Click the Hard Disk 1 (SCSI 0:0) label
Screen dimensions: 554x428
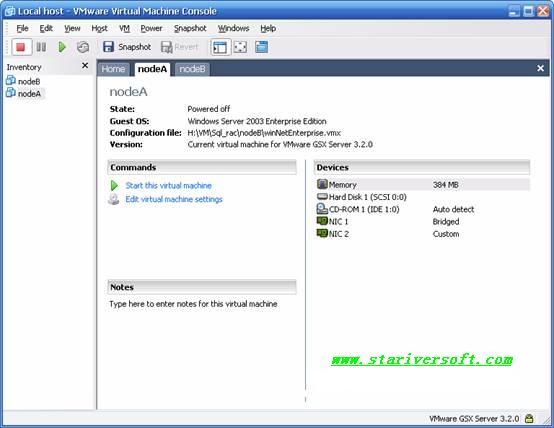367,197
